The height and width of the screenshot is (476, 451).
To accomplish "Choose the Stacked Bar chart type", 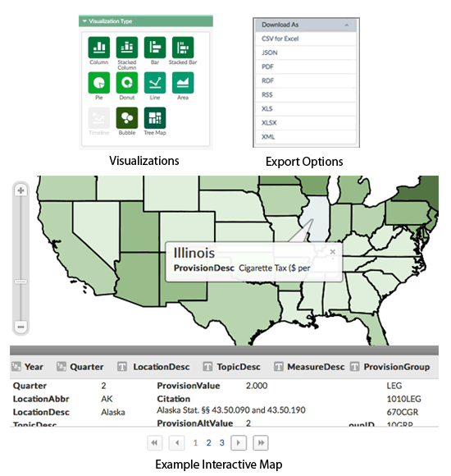I will point(183,48).
